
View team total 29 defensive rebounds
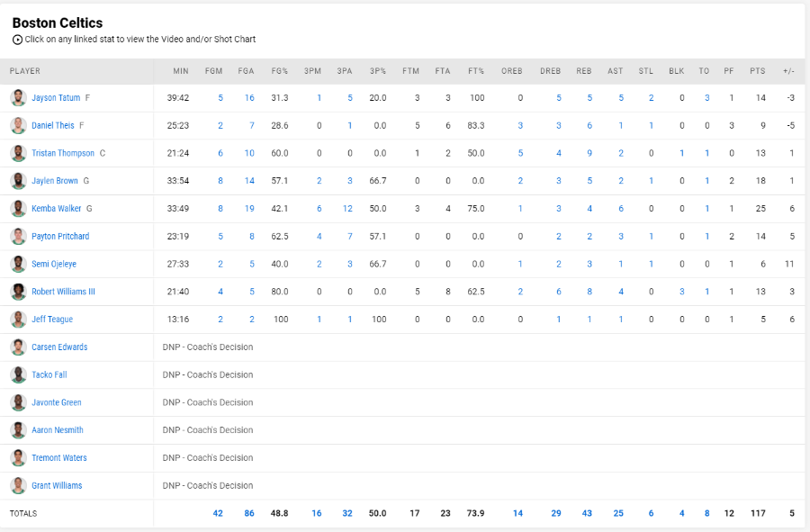click(556, 513)
